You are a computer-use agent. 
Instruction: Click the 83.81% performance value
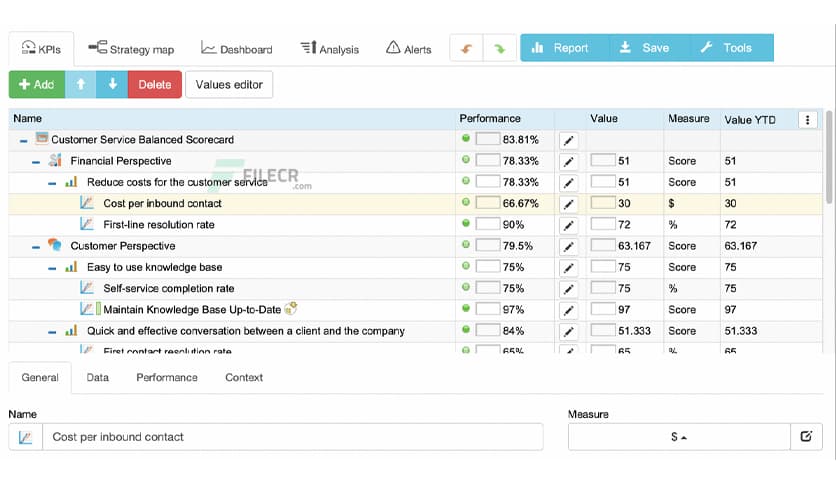(x=520, y=140)
